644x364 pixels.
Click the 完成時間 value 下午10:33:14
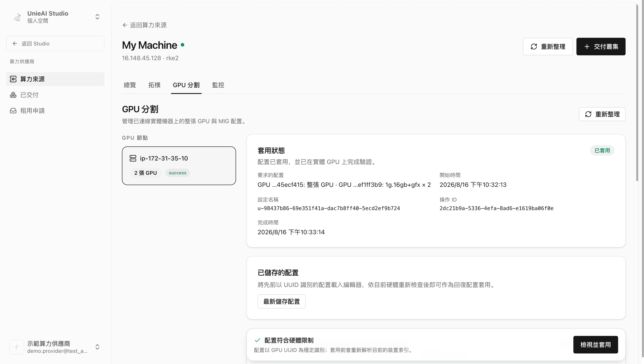[291, 232]
